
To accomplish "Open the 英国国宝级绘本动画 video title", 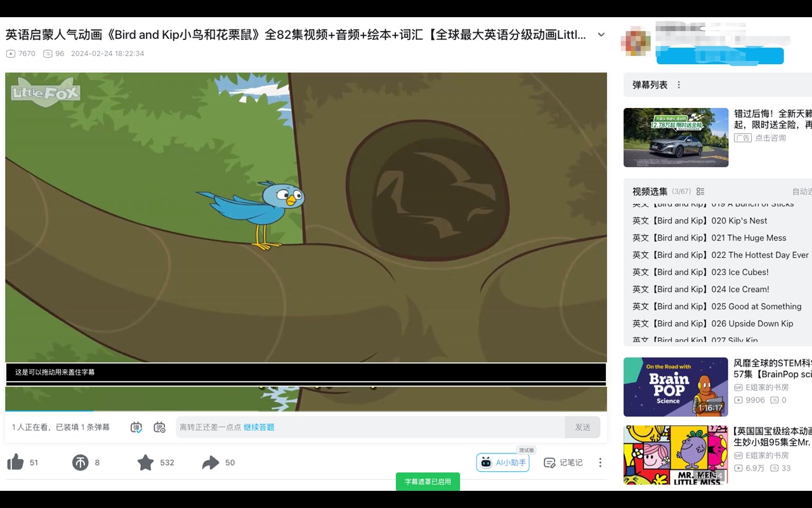I will 773,437.
